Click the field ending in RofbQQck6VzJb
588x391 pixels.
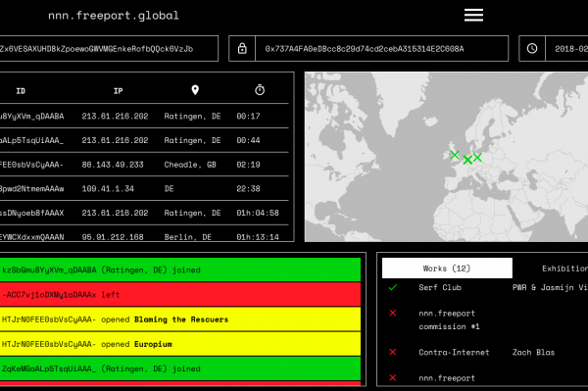pos(109,48)
